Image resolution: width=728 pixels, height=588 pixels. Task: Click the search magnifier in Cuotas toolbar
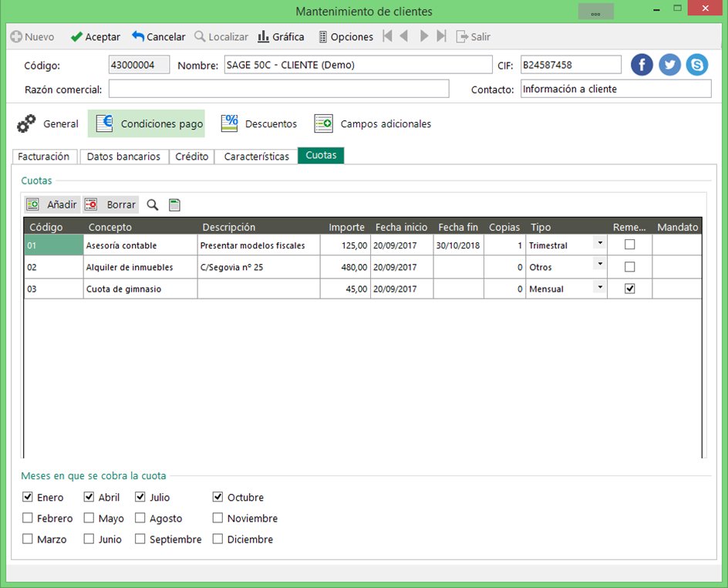152,204
